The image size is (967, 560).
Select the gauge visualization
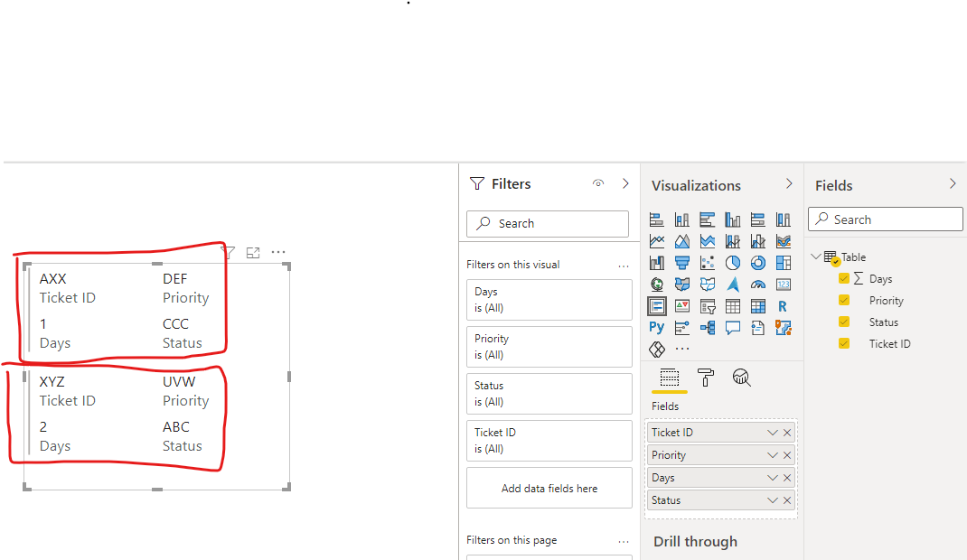click(758, 284)
